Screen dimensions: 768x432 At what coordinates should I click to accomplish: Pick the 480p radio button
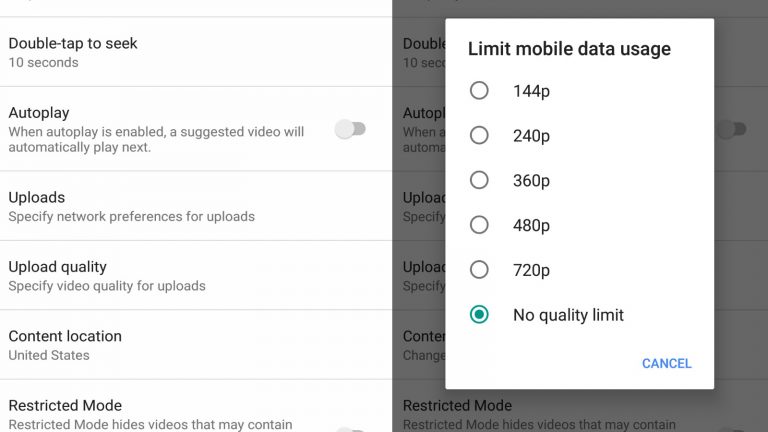pyautogui.click(x=479, y=225)
